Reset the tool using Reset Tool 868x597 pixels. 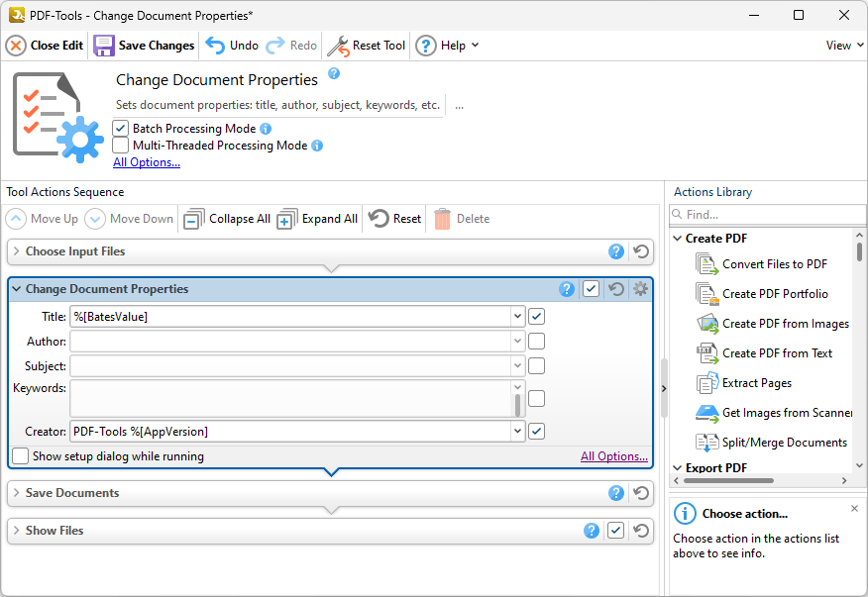click(367, 46)
